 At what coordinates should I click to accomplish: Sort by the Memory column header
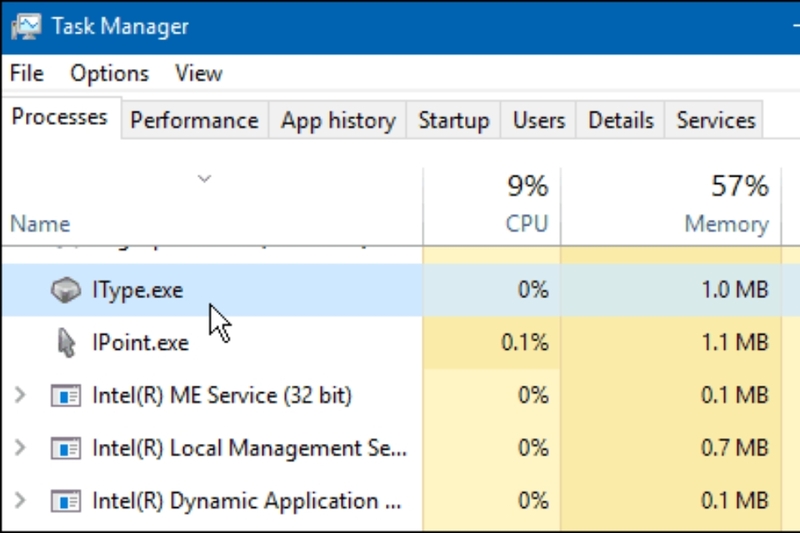pos(671,207)
